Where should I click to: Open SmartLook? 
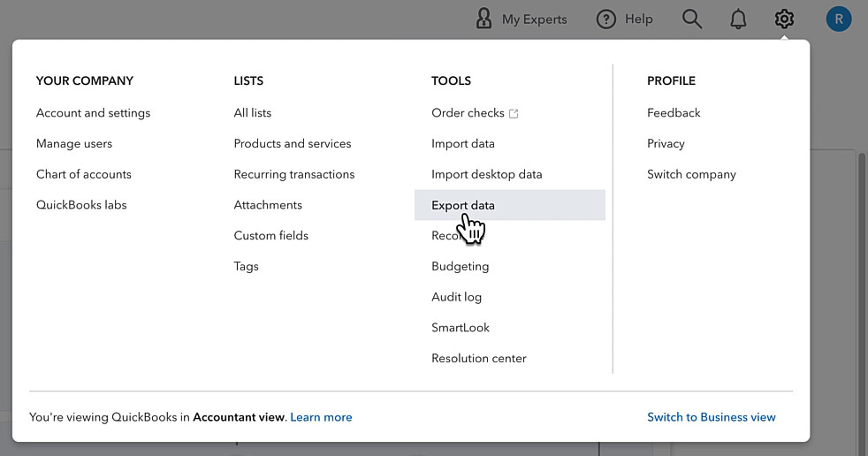pyautogui.click(x=460, y=328)
